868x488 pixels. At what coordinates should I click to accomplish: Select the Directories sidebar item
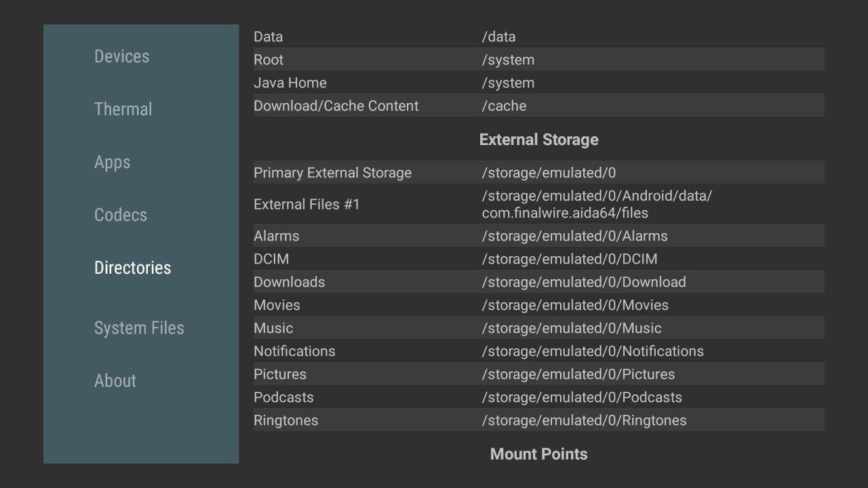pos(133,268)
